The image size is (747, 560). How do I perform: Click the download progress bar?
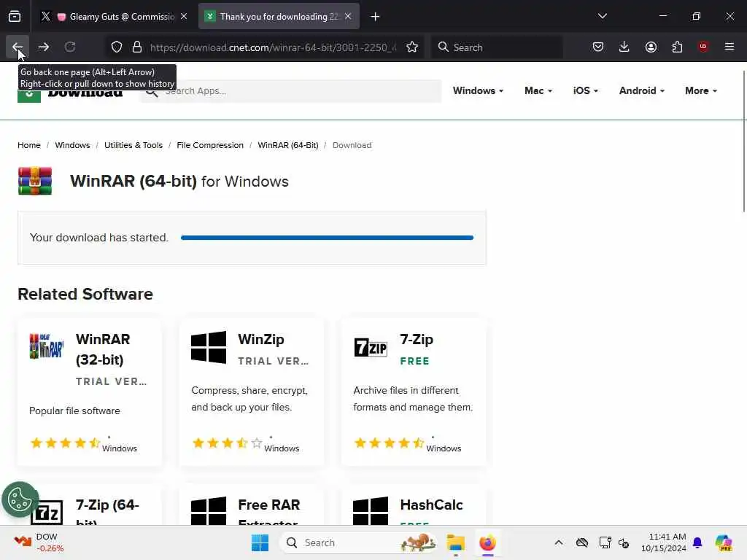pos(327,238)
